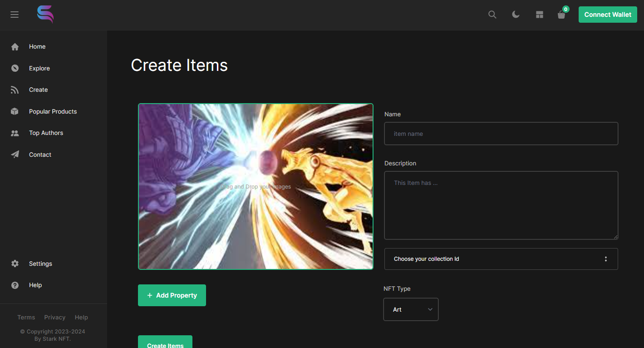
Task: Click the plus icon on Add Property
Action: click(150, 295)
